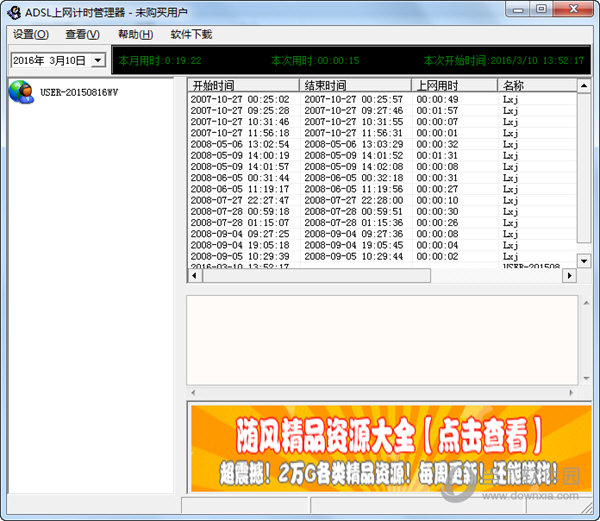Select row starting 2008-07-27 22:27:47

point(382,200)
